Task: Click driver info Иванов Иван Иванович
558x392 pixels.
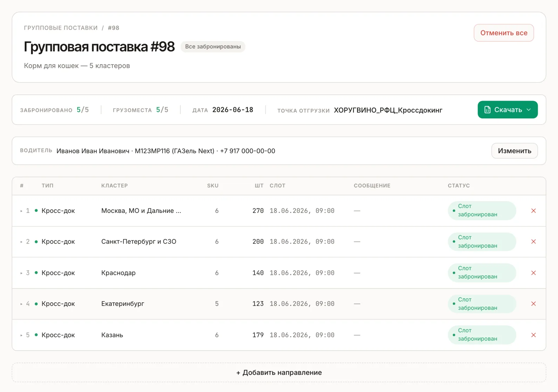Action: [x=93, y=151]
